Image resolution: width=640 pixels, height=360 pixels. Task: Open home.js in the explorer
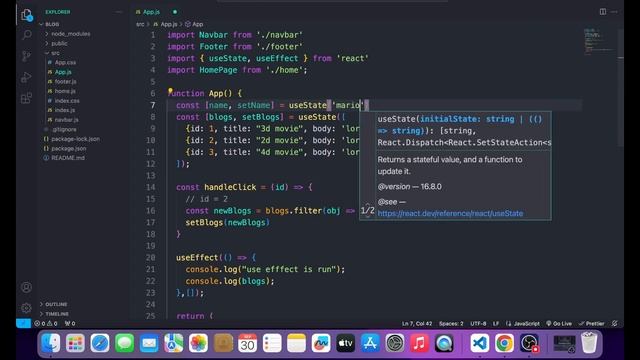(x=64, y=91)
